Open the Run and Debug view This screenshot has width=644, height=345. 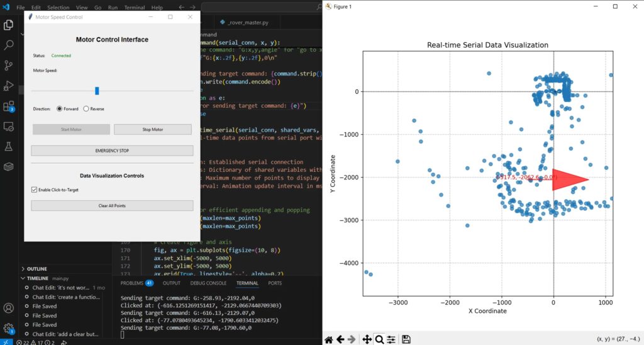9,86
